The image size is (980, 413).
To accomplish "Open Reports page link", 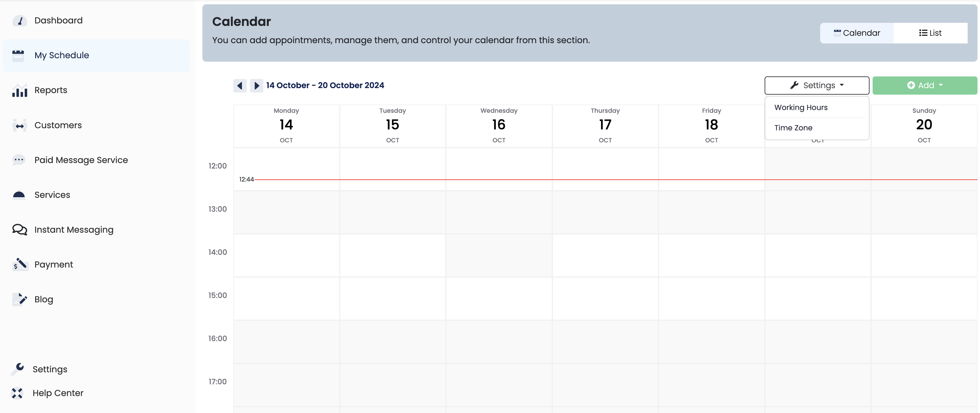I will point(51,90).
